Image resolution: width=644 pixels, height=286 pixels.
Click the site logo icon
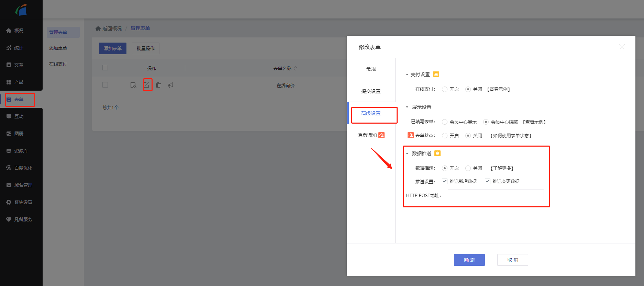pos(21,10)
